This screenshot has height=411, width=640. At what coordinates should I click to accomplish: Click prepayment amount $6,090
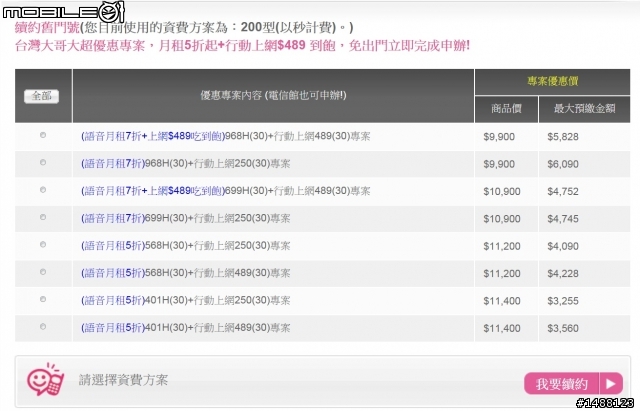tap(563, 164)
